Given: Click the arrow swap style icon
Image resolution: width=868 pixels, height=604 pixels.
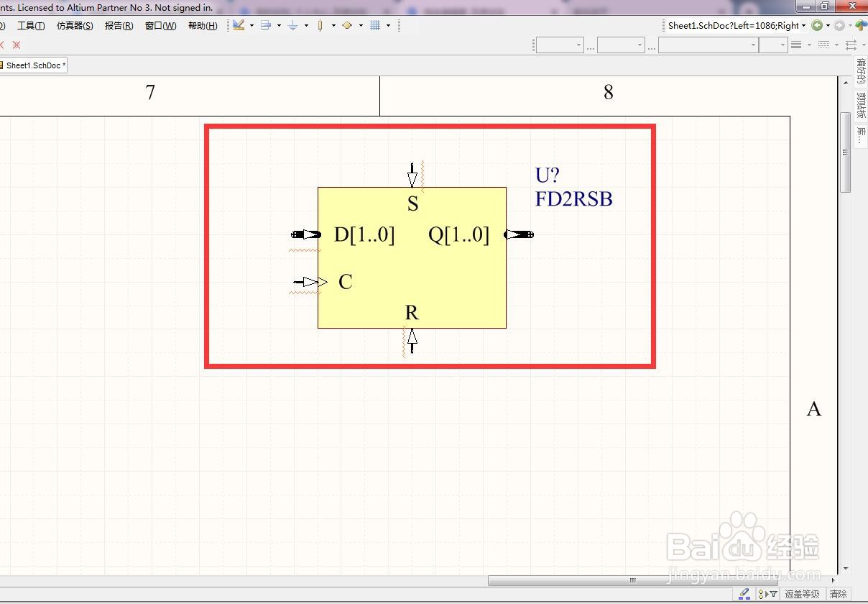Looking at the screenshot, I should pyautogui.click(x=851, y=45).
